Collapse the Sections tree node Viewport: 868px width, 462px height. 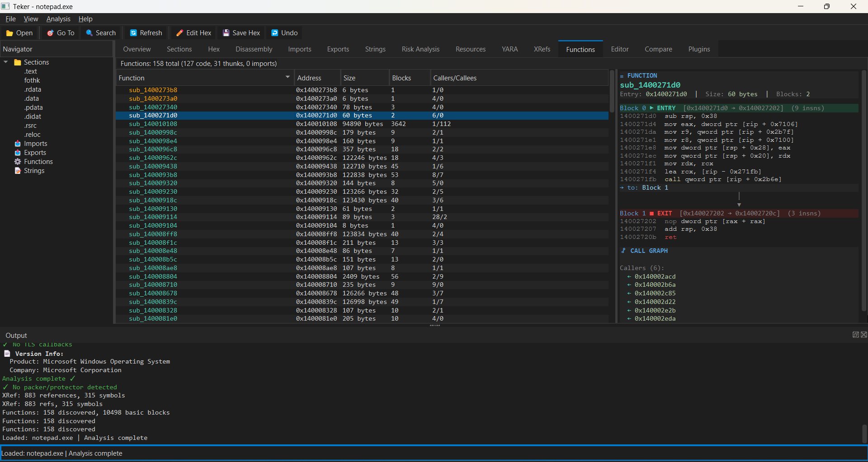pos(6,62)
